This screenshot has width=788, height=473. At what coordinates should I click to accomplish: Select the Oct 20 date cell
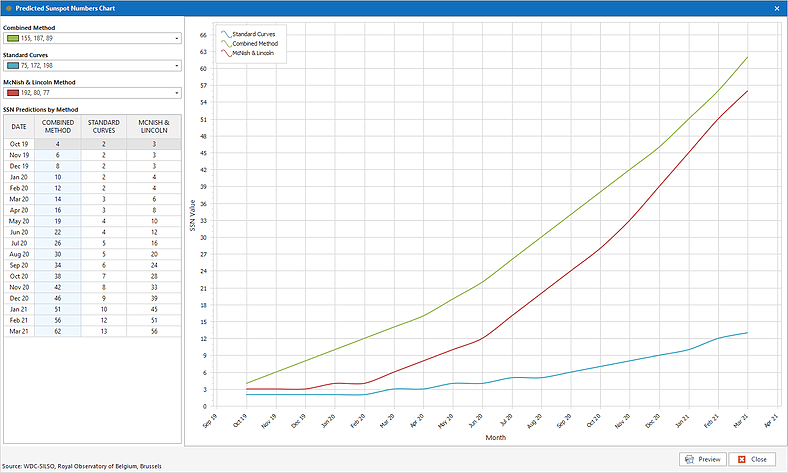[x=19, y=276]
